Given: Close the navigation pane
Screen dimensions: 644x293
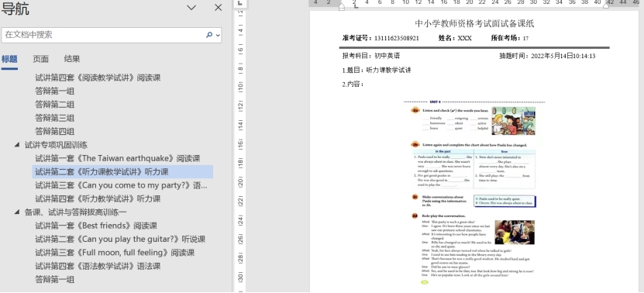Looking at the screenshot, I should click(x=218, y=8).
